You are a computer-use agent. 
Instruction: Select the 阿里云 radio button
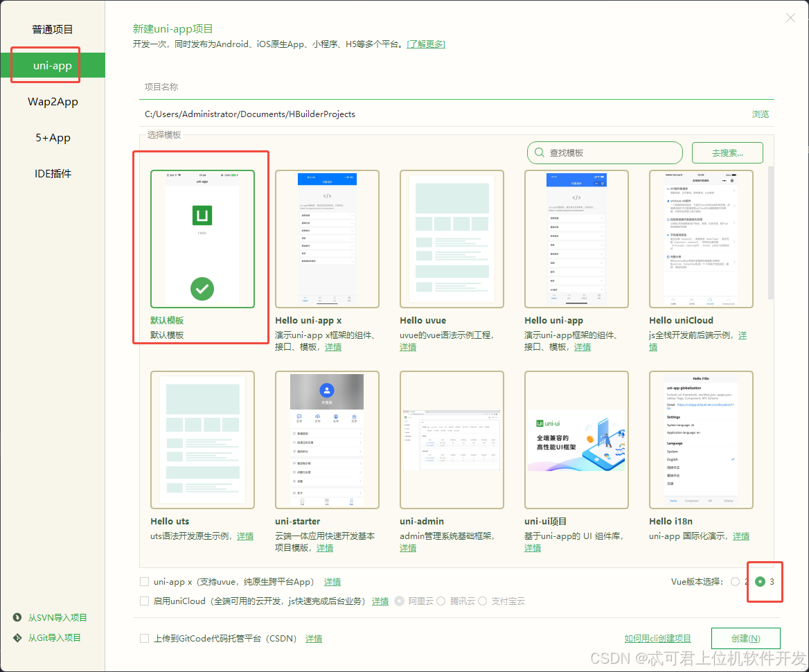pyautogui.click(x=400, y=601)
